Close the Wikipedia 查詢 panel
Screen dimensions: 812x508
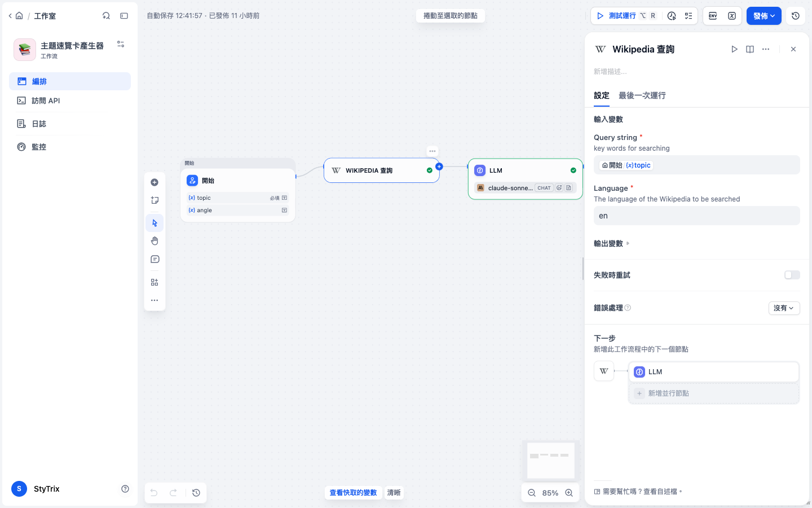(793, 49)
